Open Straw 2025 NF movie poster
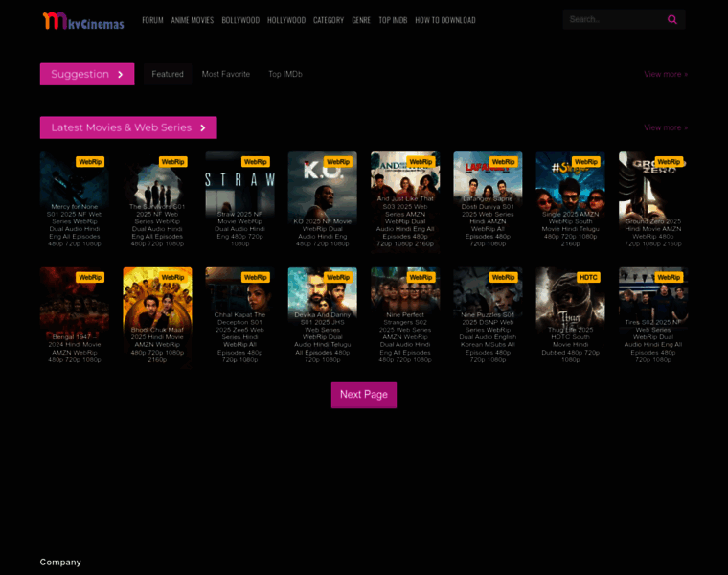 click(240, 202)
